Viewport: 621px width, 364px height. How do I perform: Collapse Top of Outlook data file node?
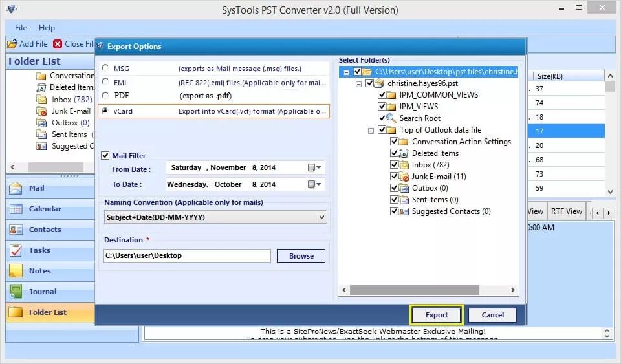371,131
